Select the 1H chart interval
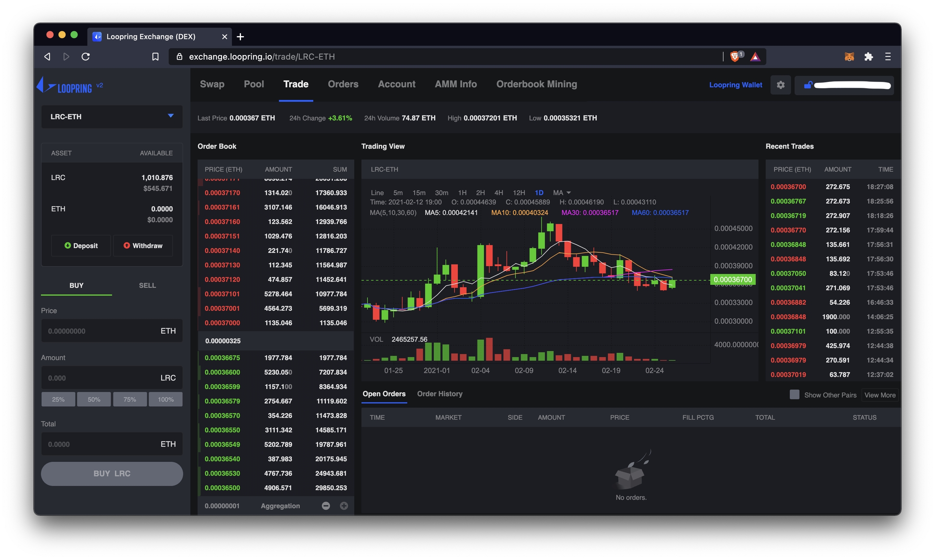The height and width of the screenshot is (560, 935). tap(462, 193)
